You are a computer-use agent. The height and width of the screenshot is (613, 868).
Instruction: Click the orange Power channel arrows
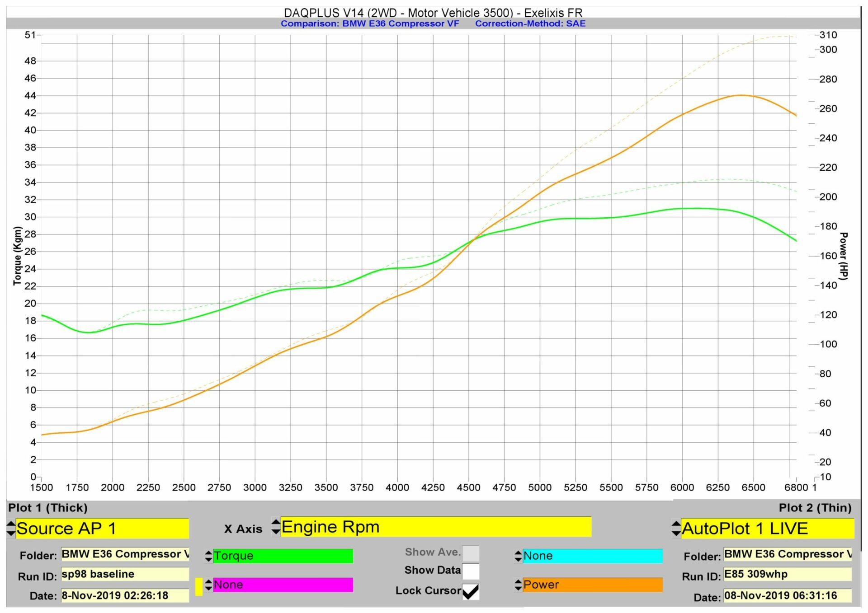(x=518, y=585)
